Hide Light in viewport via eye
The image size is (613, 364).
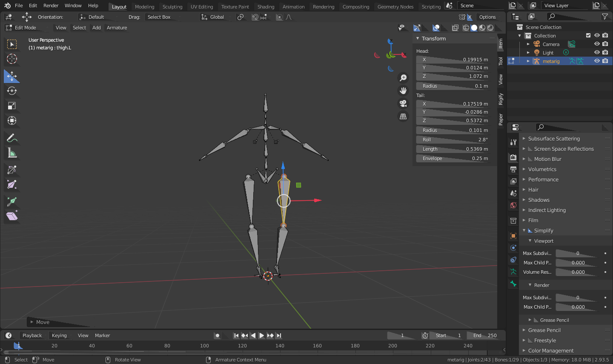[x=597, y=52]
